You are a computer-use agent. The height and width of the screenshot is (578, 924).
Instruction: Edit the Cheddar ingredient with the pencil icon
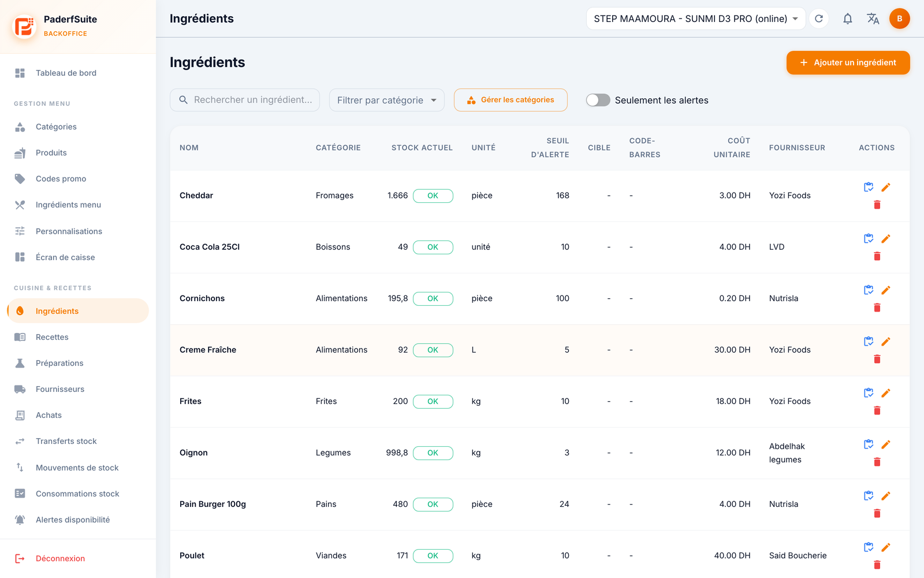click(886, 187)
